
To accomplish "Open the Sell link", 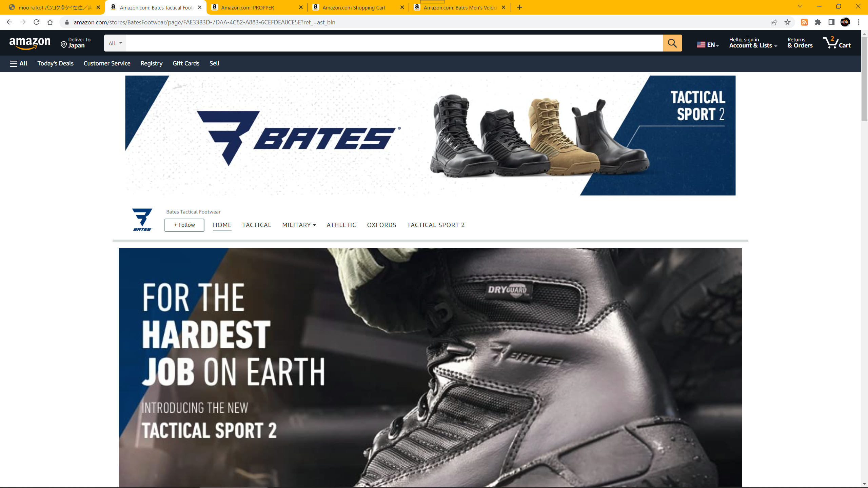I will coord(214,63).
